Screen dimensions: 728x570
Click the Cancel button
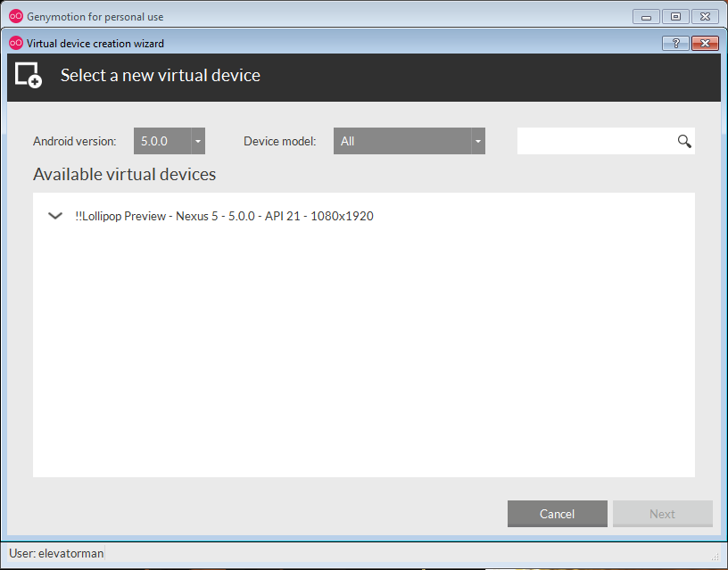(557, 514)
